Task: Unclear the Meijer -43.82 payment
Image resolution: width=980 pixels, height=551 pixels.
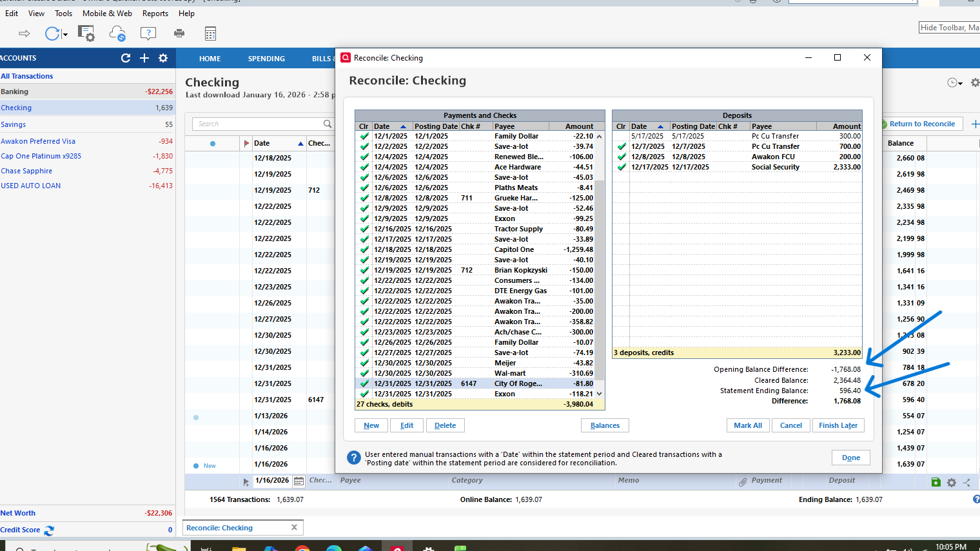Action: pos(364,363)
